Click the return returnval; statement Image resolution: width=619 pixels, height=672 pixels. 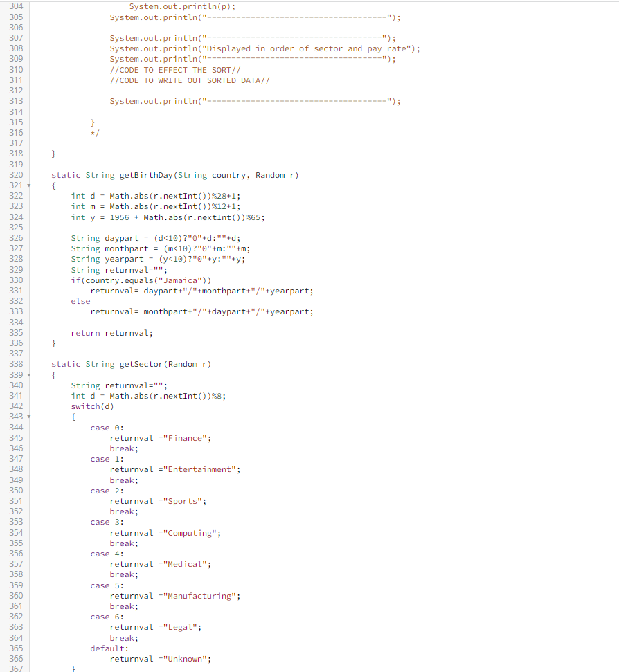(x=112, y=333)
